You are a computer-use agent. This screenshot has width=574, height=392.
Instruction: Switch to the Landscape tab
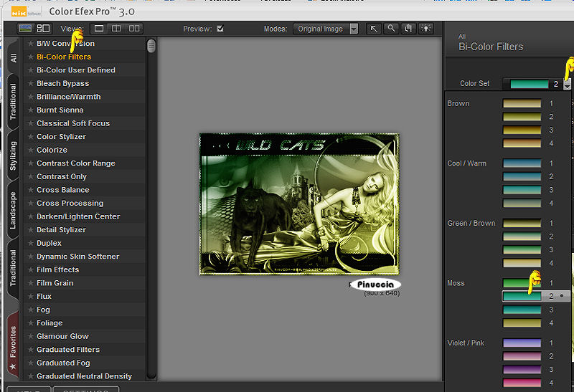(13, 210)
